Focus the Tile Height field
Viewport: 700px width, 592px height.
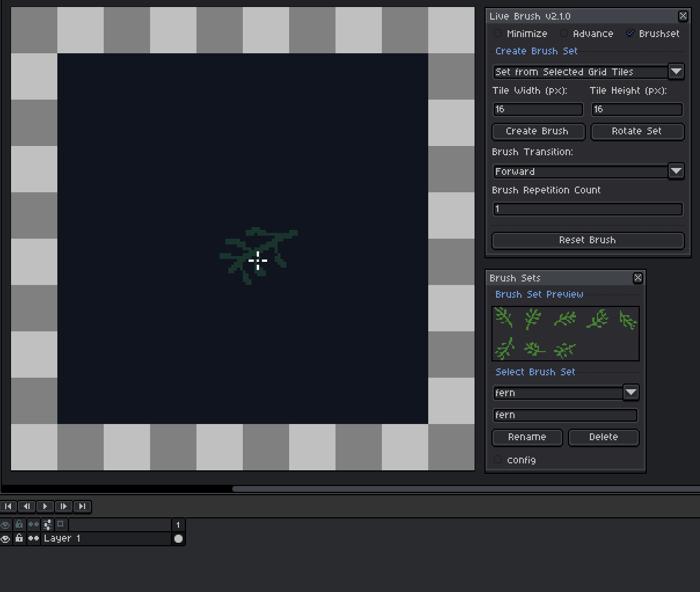coord(637,109)
